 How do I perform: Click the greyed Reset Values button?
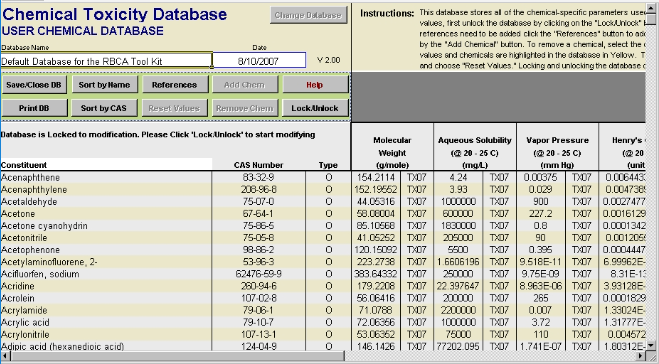(x=174, y=108)
